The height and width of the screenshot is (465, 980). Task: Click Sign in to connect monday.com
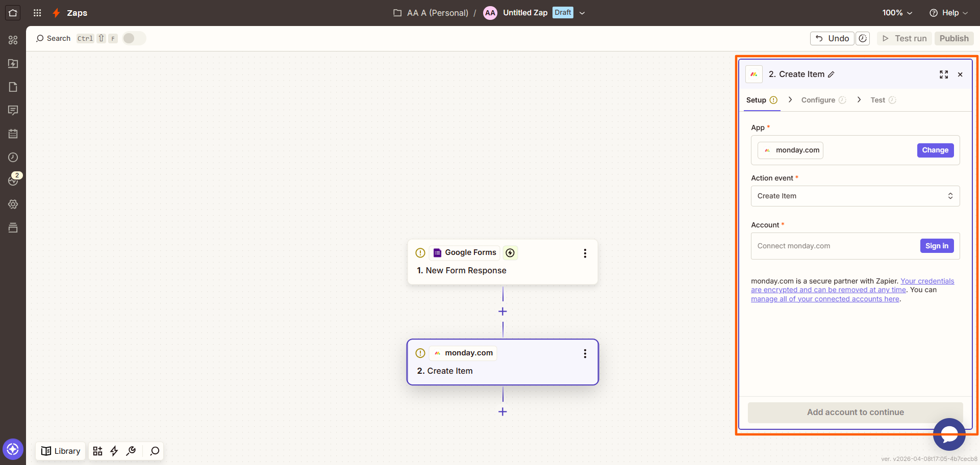coord(937,246)
